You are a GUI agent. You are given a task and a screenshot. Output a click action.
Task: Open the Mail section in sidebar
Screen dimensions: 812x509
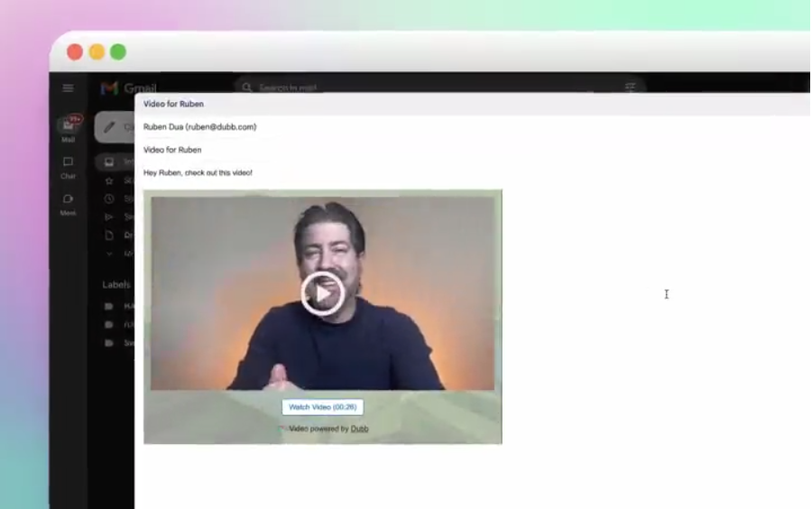[69, 127]
